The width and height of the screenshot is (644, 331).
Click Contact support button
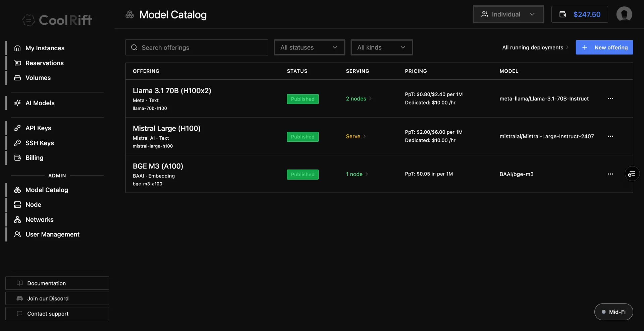tap(57, 314)
